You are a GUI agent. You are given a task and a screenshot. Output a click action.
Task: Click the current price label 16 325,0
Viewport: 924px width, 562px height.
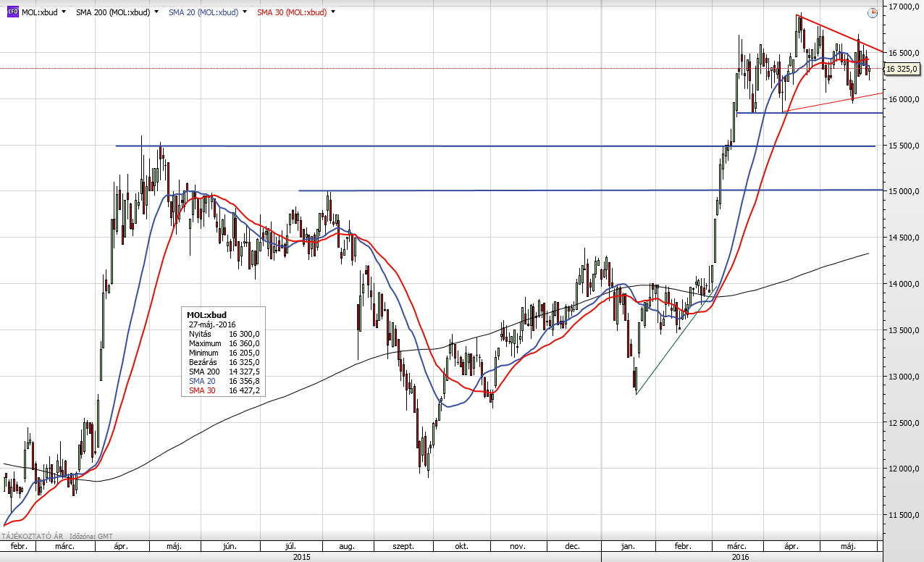coord(902,69)
